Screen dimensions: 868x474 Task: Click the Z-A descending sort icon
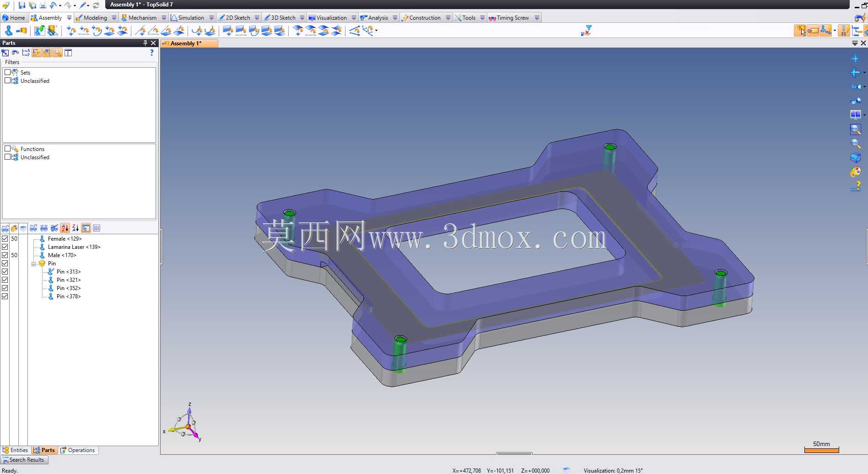[x=75, y=228]
